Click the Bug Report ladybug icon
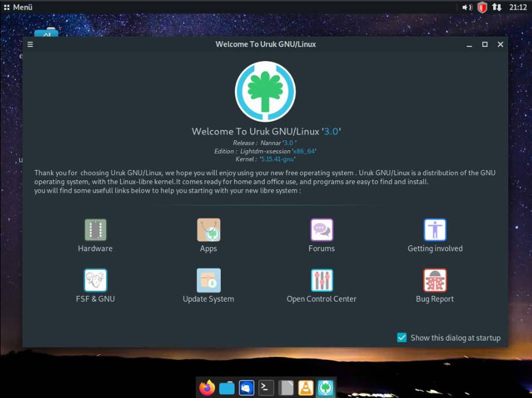The height and width of the screenshot is (398, 532). [435, 280]
